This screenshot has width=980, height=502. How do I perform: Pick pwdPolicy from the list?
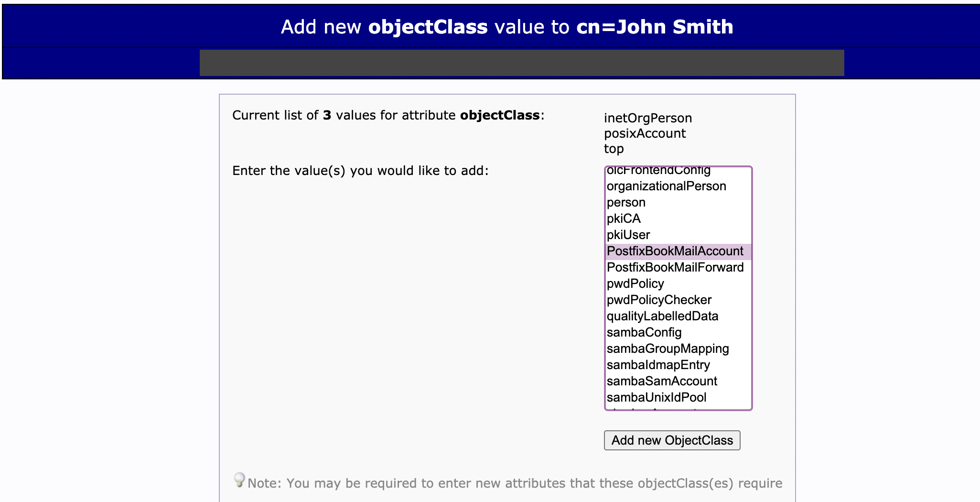point(678,284)
